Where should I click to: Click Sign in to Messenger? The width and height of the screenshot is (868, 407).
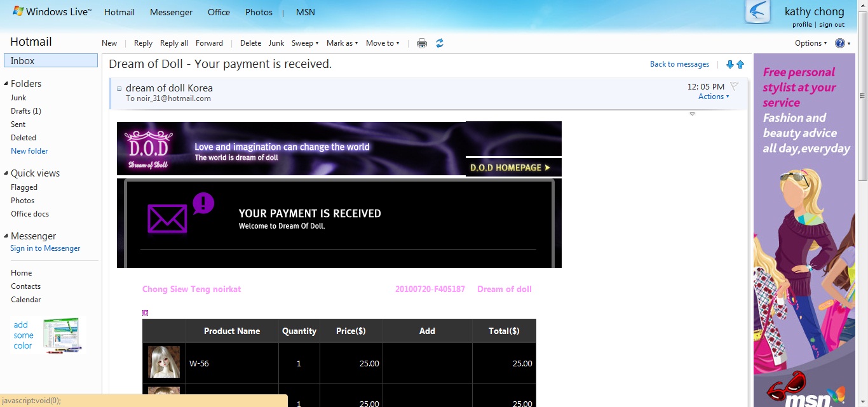point(45,248)
